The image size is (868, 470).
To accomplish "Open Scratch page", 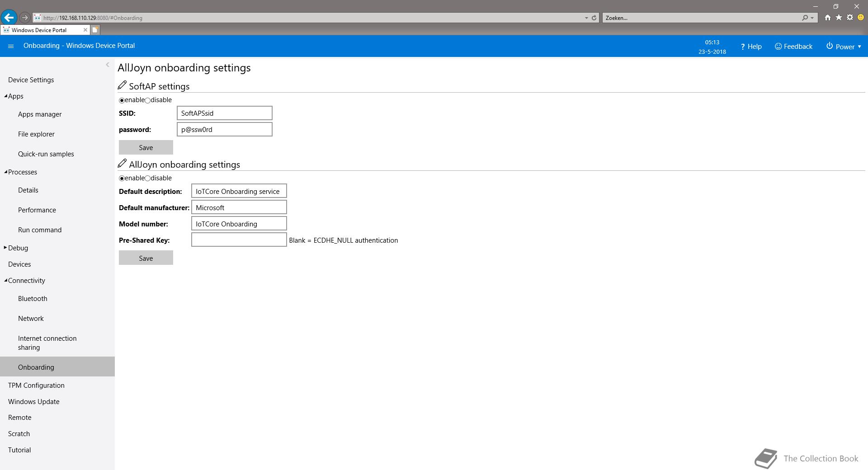I will click(x=19, y=434).
